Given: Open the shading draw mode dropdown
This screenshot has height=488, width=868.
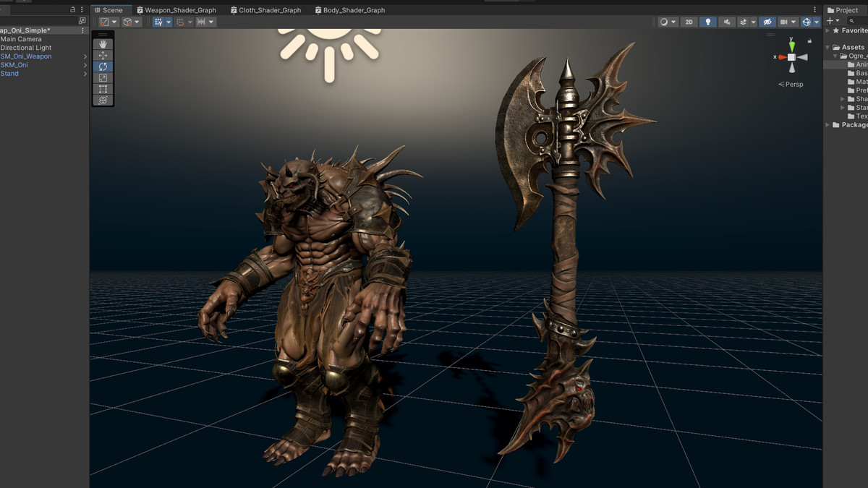Looking at the screenshot, I should pos(663,22).
